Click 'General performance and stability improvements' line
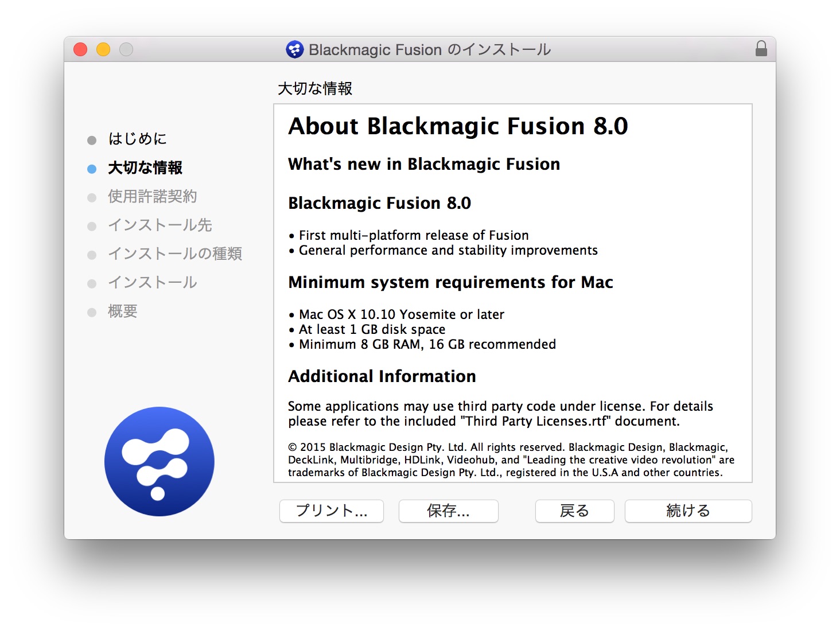Screen dimensions: 840x631 tap(448, 250)
